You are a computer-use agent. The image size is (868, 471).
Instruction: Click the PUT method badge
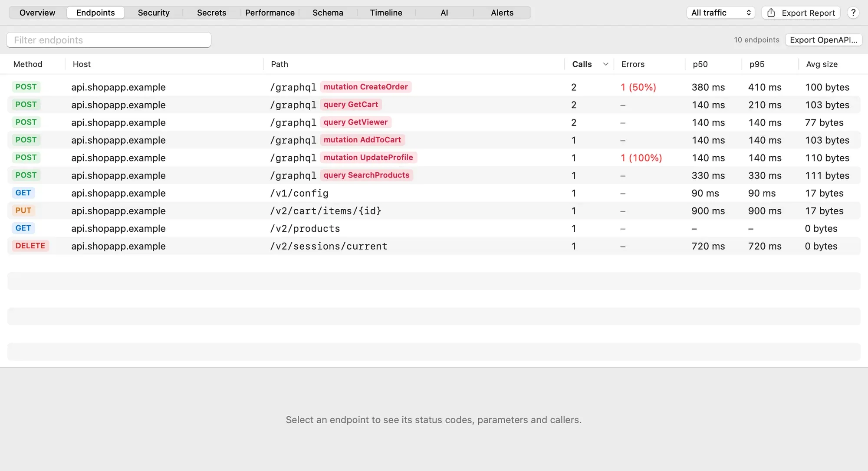click(23, 211)
